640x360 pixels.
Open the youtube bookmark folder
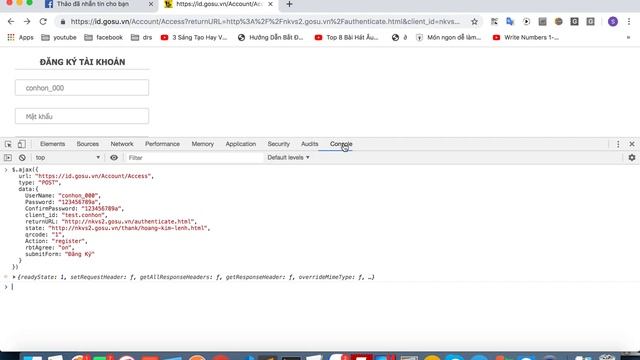59,38
